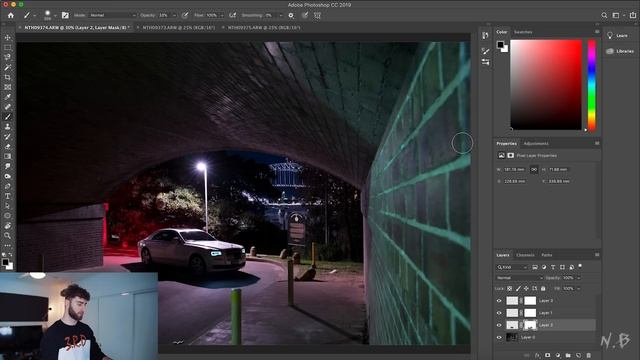Open smoothing options gear icon
The width and height of the screenshot is (640, 360).
[291, 15]
